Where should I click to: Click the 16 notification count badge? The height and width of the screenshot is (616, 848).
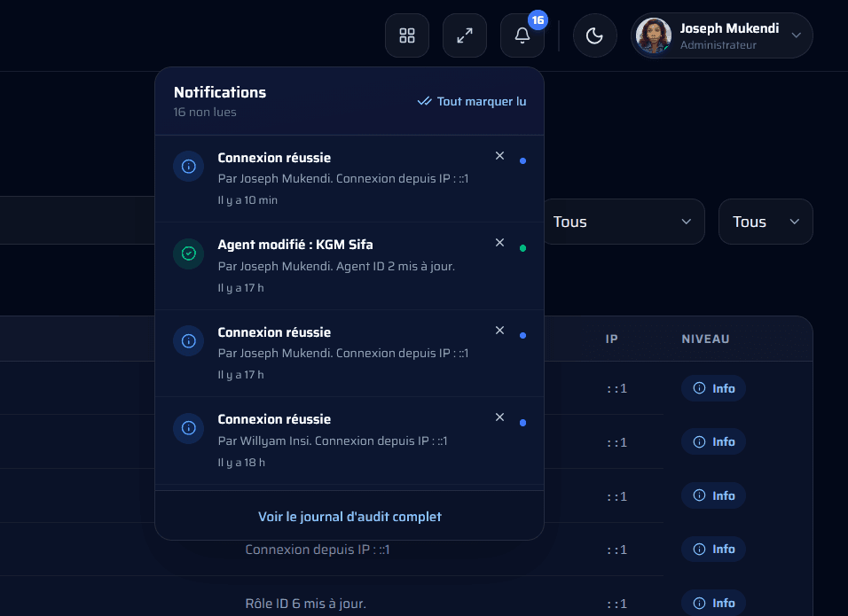(x=538, y=20)
